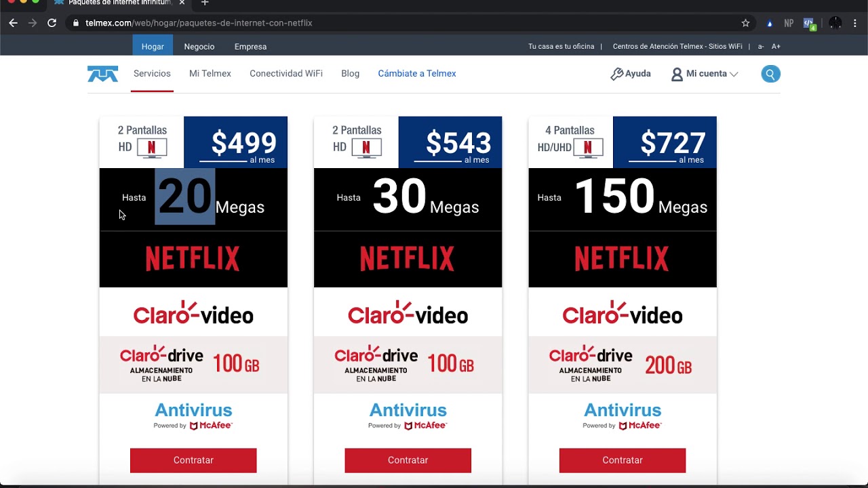The width and height of the screenshot is (868, 488).
Task: Click the Antivirus McAfee logo in the $727 plan
Action: [623, 416]
